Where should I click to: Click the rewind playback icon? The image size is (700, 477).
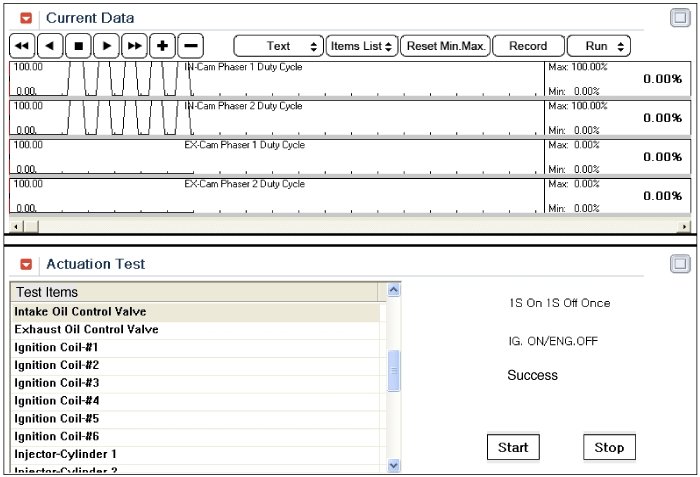(x=22, y=46)
